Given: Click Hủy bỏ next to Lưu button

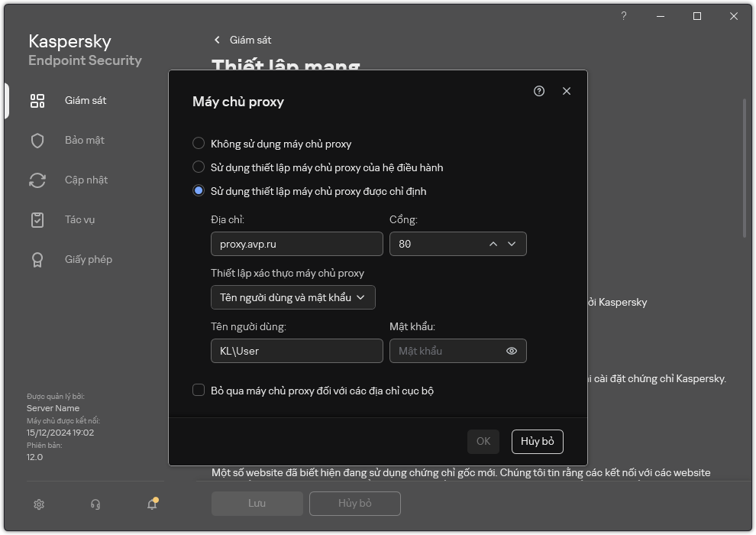Looking at the screenshot, I should click(x=355, y=504).
